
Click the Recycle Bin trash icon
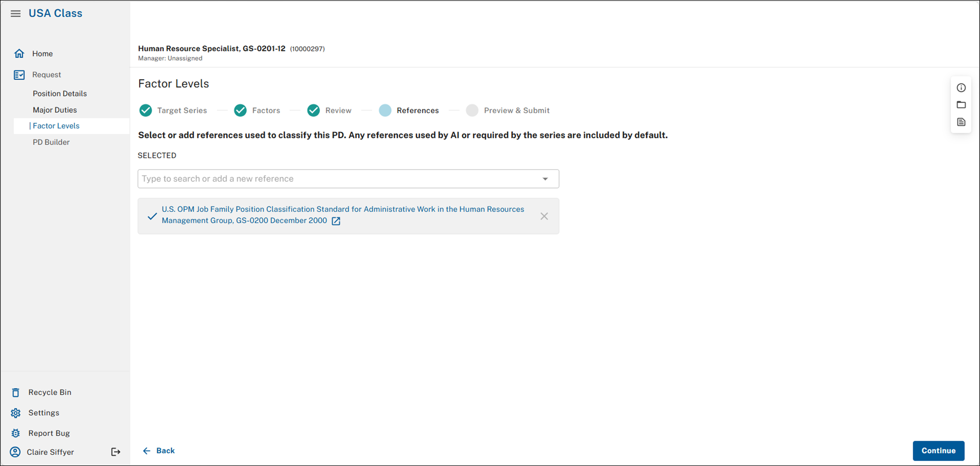coord(16,392)
